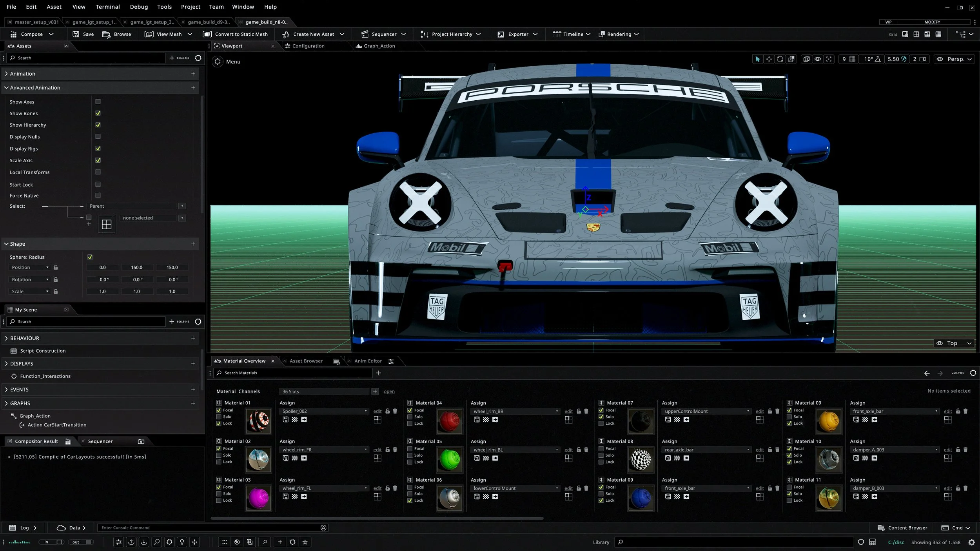This screenshot has width=980, height=551.
Task: Uncheck the Focal checkbox for Material 04
Action: coord(410,410)
